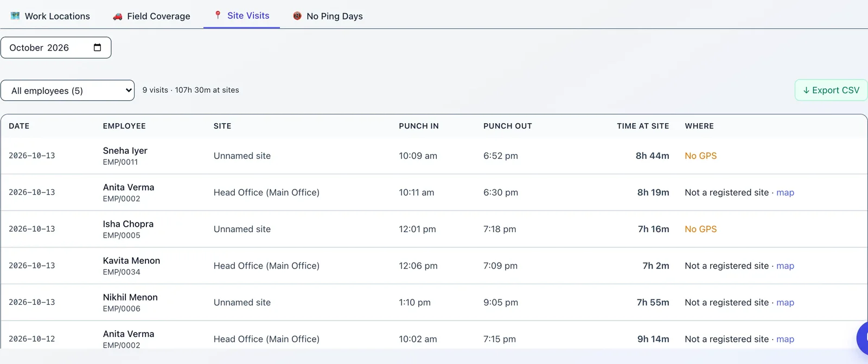This screenshot has height=364, width=868.
Task: Click the October 2026 month input
Action: click(56, 48)
